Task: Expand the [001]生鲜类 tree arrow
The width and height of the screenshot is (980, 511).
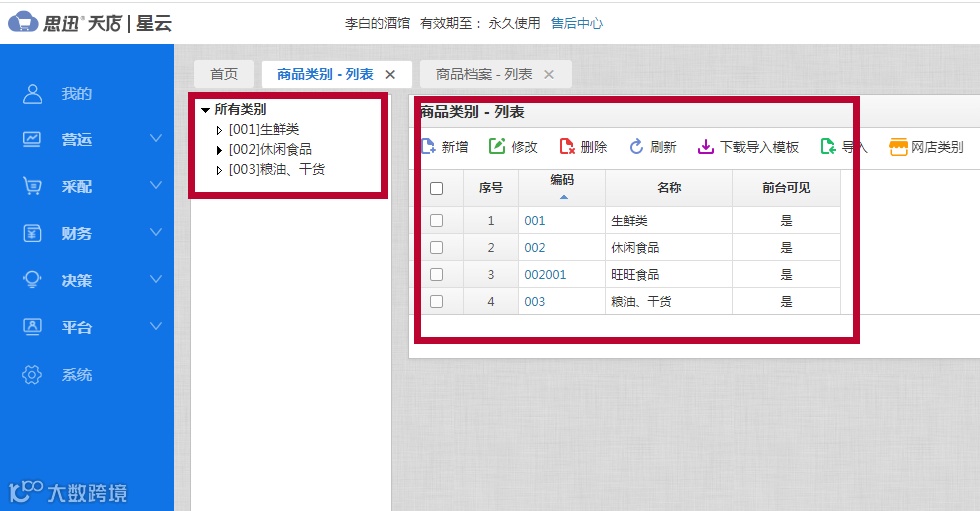Action: pyautogui.click(x=219, y=130)
